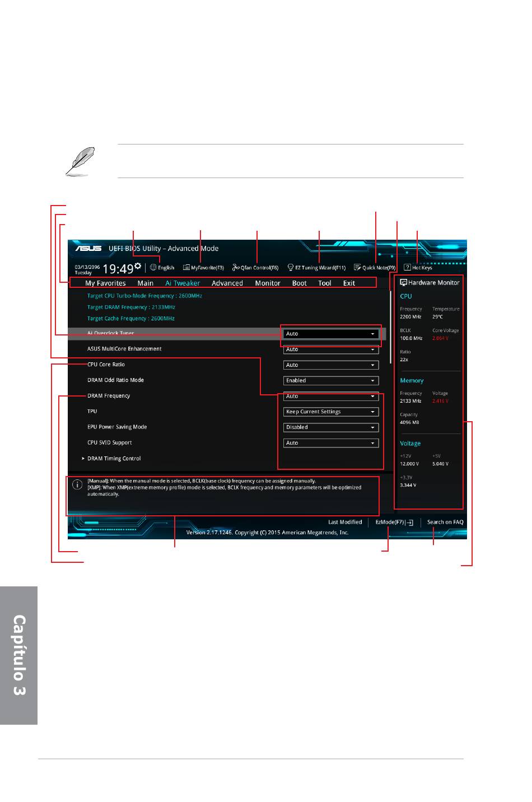Open the Exit tab

pos(349,283)
